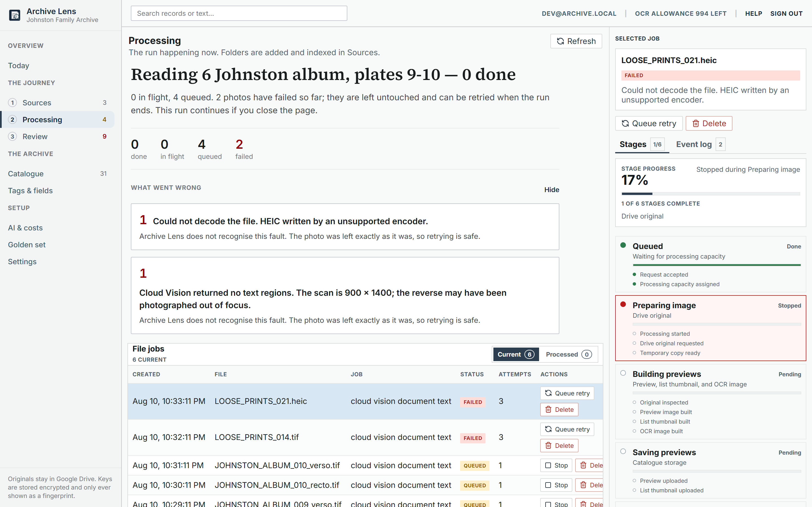Click the search records input field
This screenshot has height=507, width=812.
(239, 14)
